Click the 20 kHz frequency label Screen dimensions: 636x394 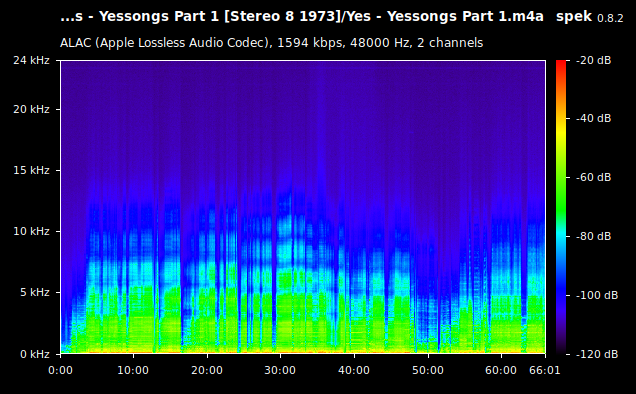pos(31,110)
